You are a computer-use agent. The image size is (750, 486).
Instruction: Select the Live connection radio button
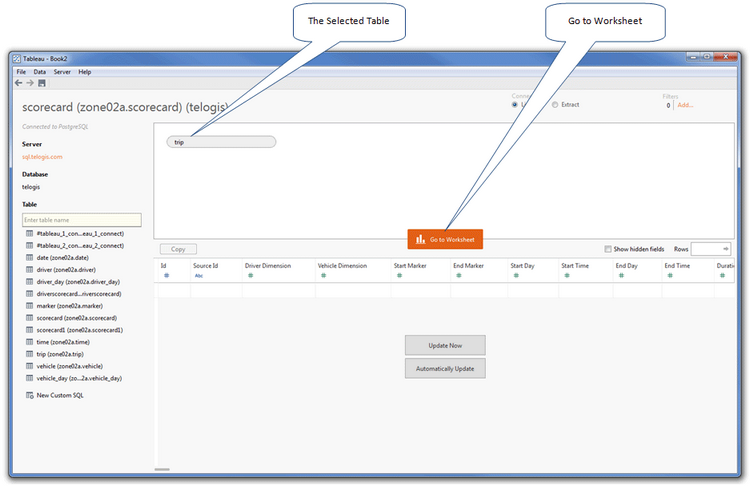515,104
